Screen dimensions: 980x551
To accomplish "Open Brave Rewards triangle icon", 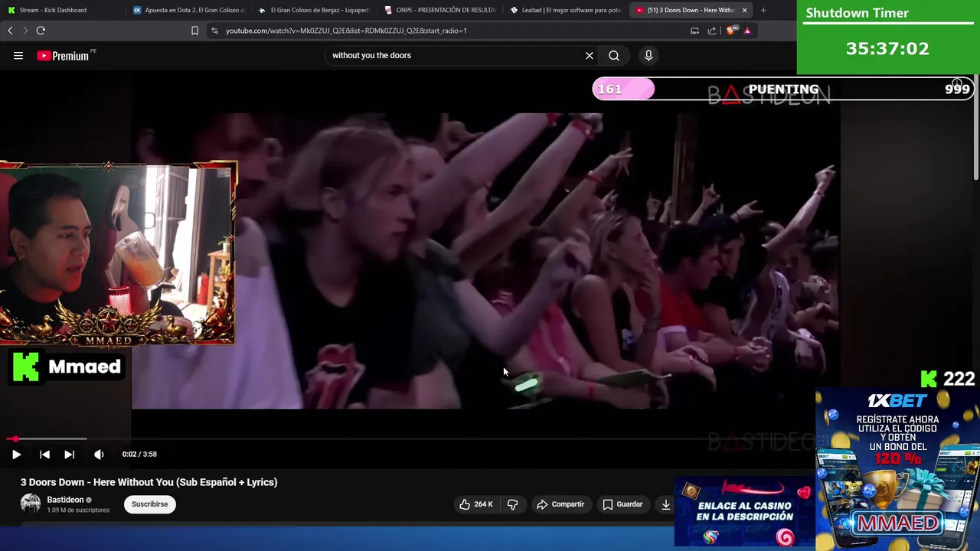I will pos(747,31).
